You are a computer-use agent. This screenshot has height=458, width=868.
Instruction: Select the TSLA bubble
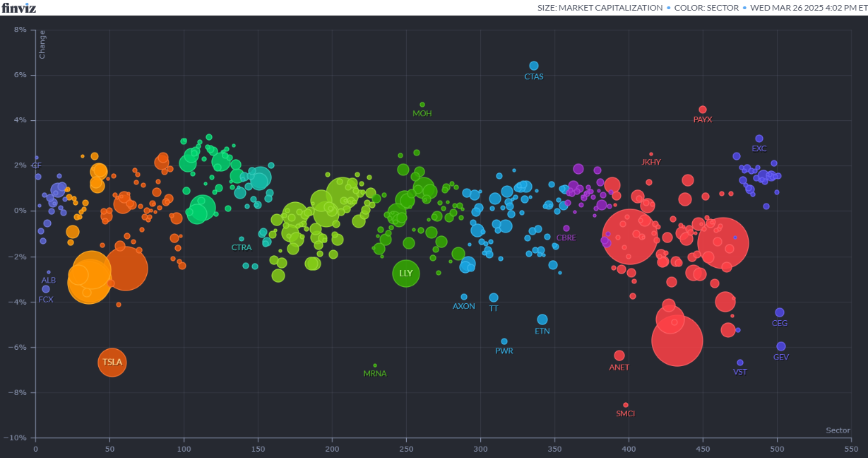[x=112, y=362]
